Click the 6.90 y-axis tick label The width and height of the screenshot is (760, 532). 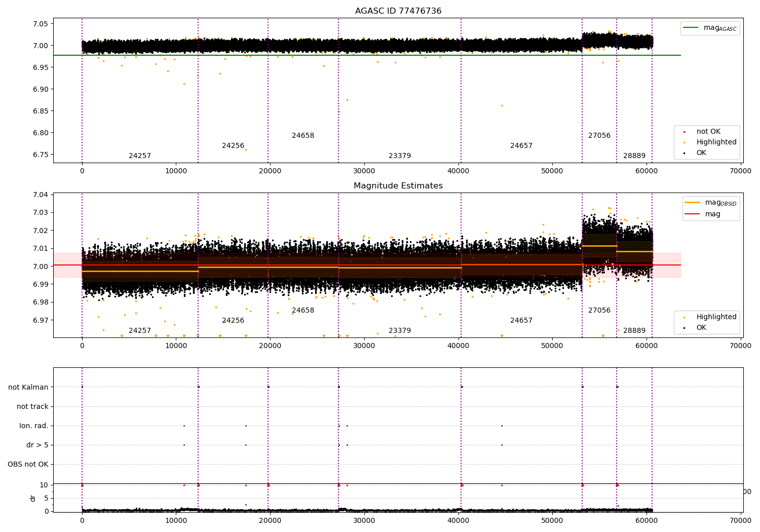[x=41, y=89]
